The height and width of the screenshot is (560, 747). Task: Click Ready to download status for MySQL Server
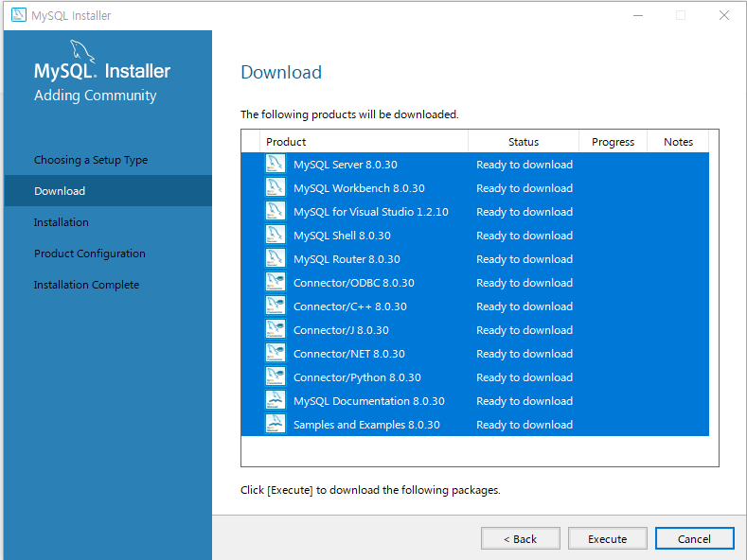(x=525, y=165)
